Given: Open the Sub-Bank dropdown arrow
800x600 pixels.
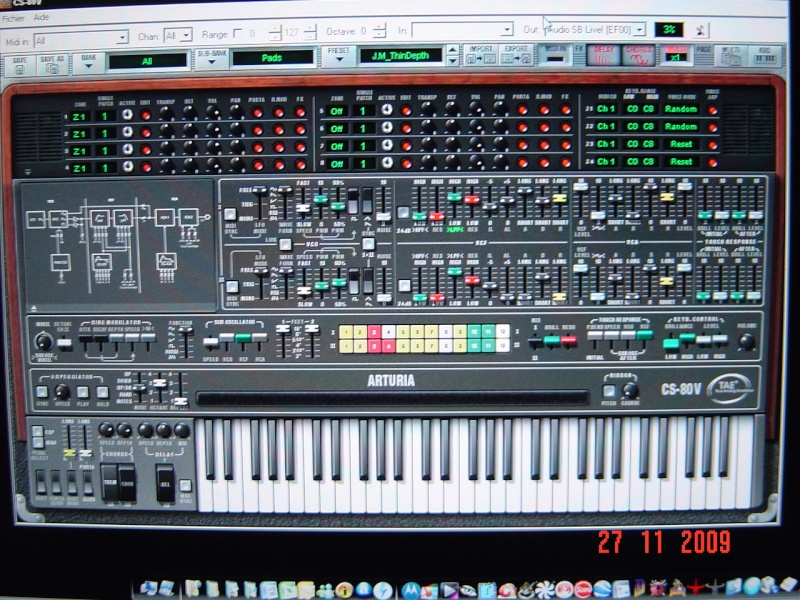Looking at the screenshot, I should pyautogui.click(x=212, y=62).
